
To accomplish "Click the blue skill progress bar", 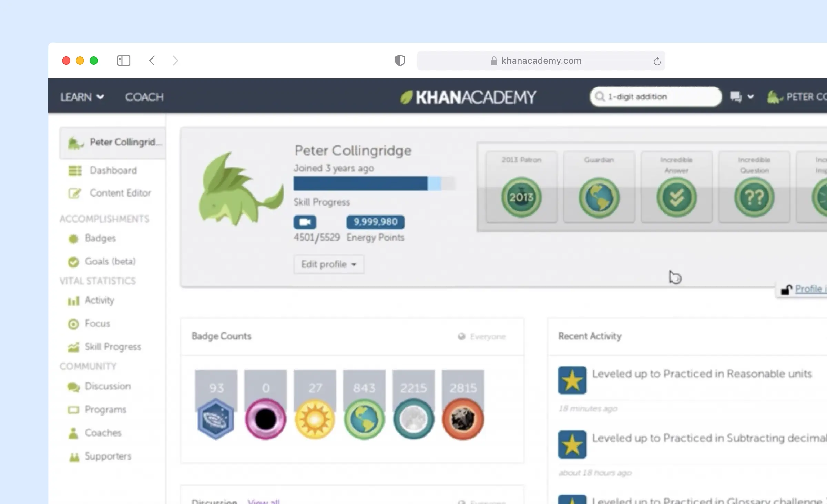I will 360,183.
